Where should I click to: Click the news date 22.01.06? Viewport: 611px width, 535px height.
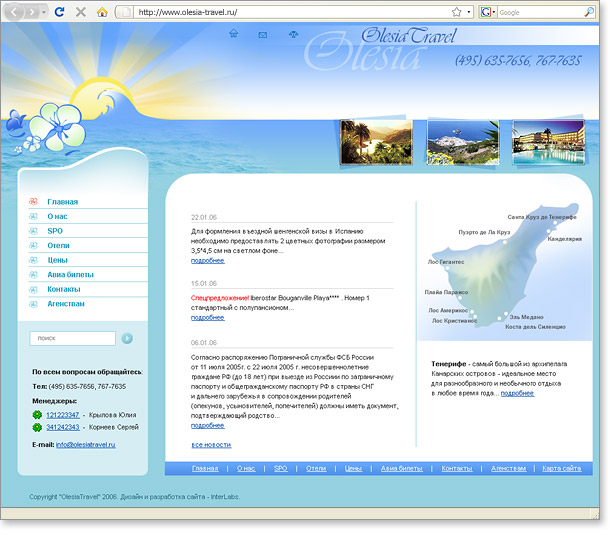coord(204,217)
